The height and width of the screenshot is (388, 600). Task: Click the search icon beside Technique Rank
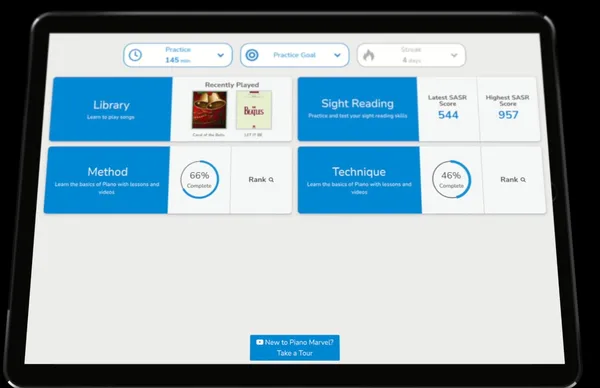pos(523,180)
